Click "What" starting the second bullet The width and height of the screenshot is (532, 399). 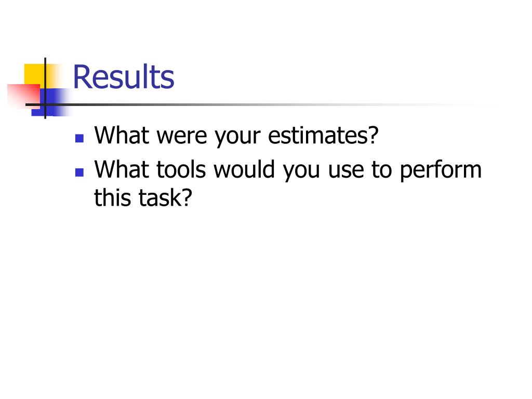tap(122, 169)
